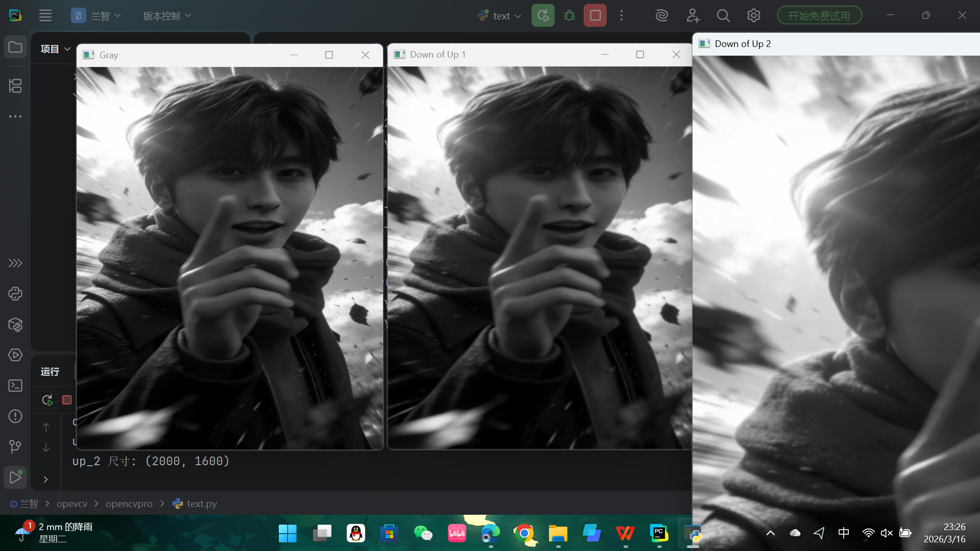Toggle the Run tool window icon
This screenshot has height=551, width=980.
tap(15, 477)
